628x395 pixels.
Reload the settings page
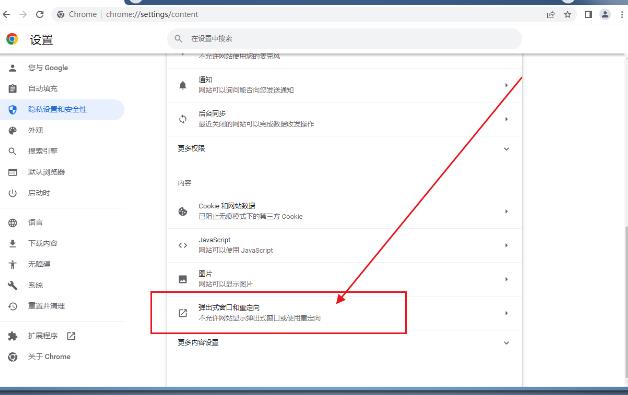coord(39,14)
